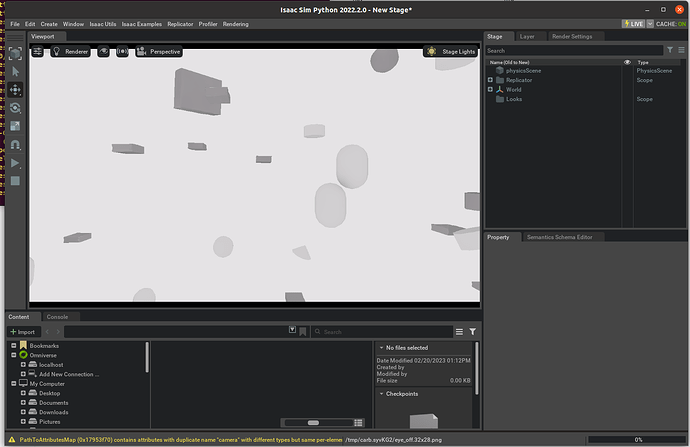
Task: Click the Import button
Action: point(23,332)
